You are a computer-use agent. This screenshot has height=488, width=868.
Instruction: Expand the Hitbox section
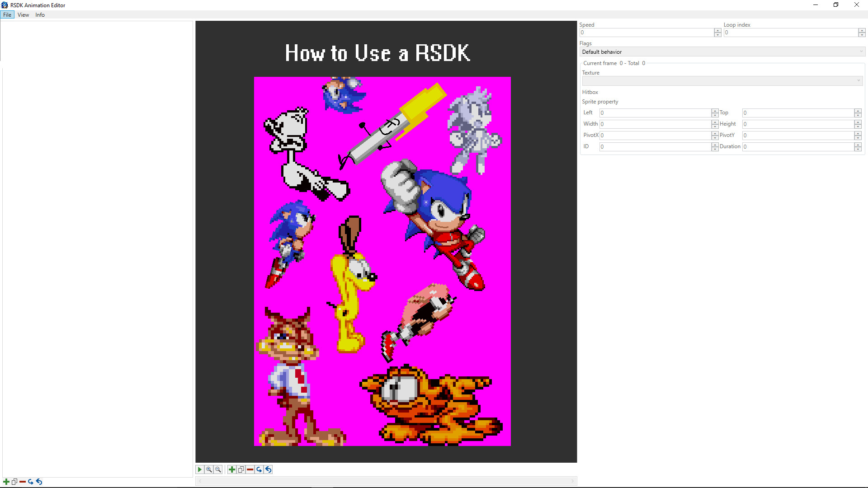pyautogui.click(x=590, y=92)
